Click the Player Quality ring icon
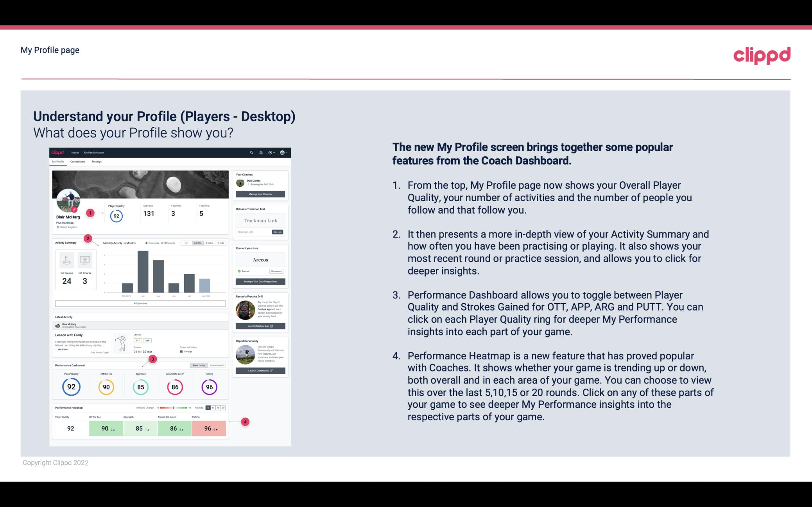 (71, 387)
